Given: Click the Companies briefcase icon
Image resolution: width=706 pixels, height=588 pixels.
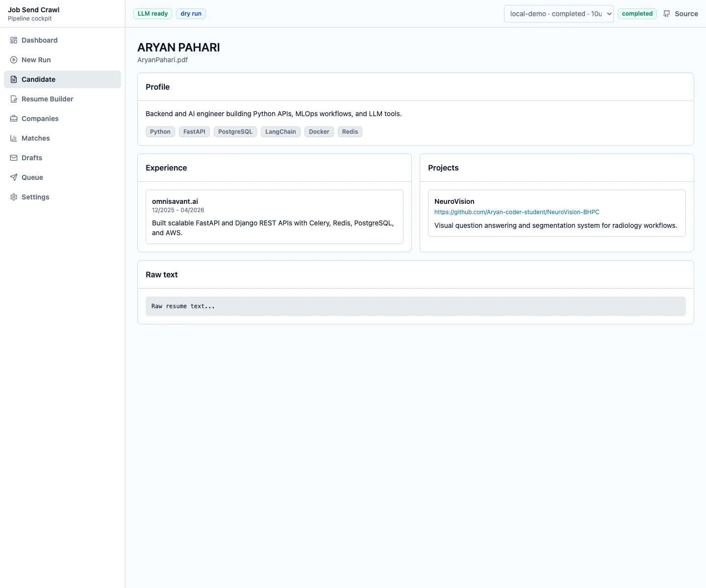Looking at the screenshot, I should 14,119.
